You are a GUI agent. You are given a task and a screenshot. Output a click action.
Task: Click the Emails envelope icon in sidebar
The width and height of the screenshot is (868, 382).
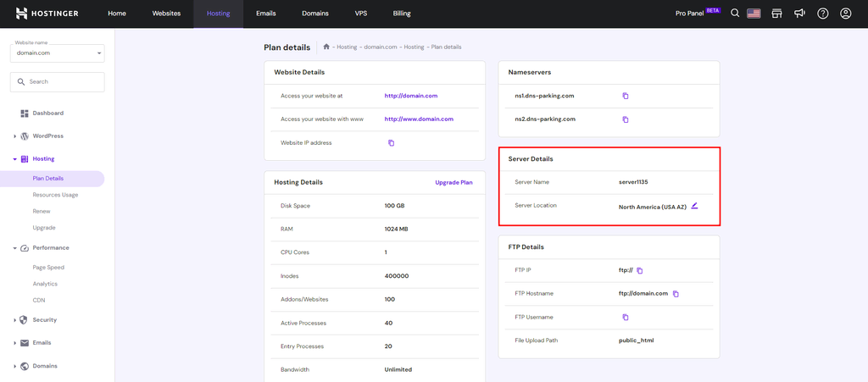(x=25, y=343)
